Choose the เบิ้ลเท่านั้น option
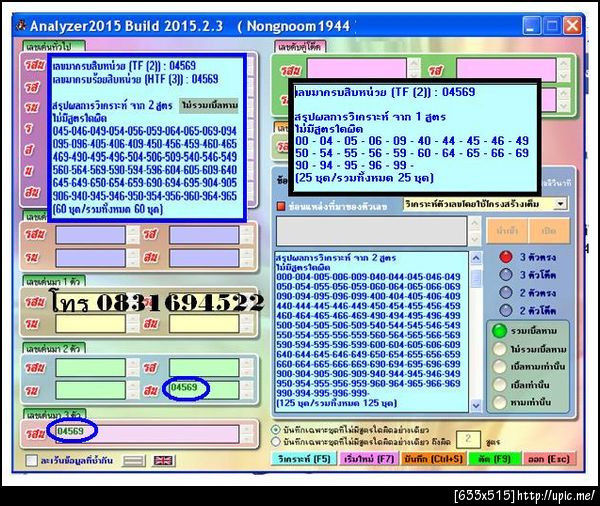 click(499, 385)
